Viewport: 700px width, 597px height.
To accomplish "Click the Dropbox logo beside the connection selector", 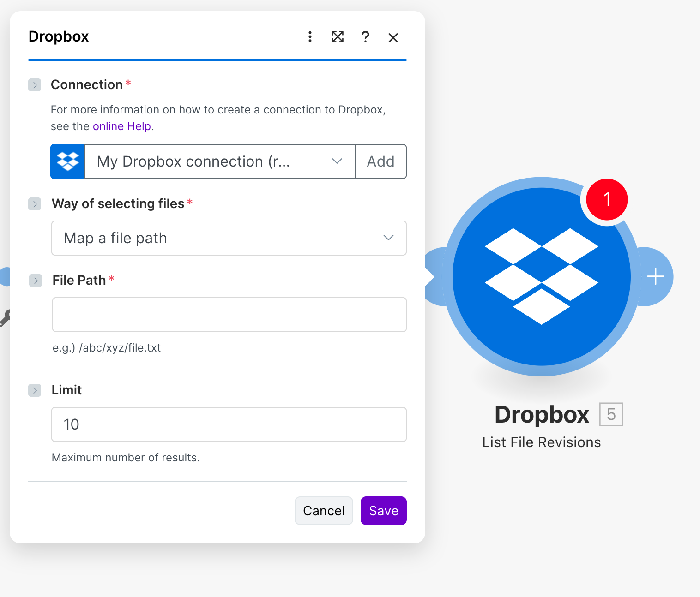I will tap(68, 161).
